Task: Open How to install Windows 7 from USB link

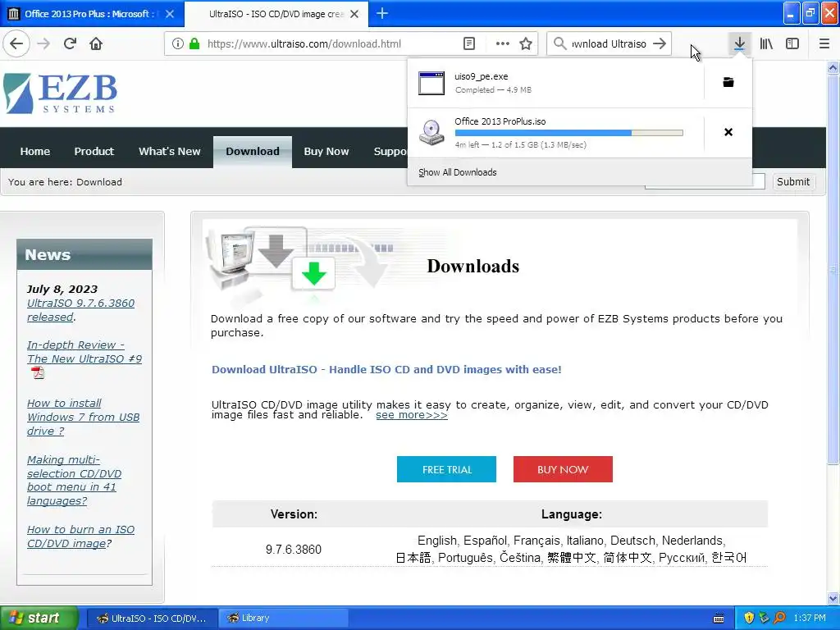Action: point(83,417)
